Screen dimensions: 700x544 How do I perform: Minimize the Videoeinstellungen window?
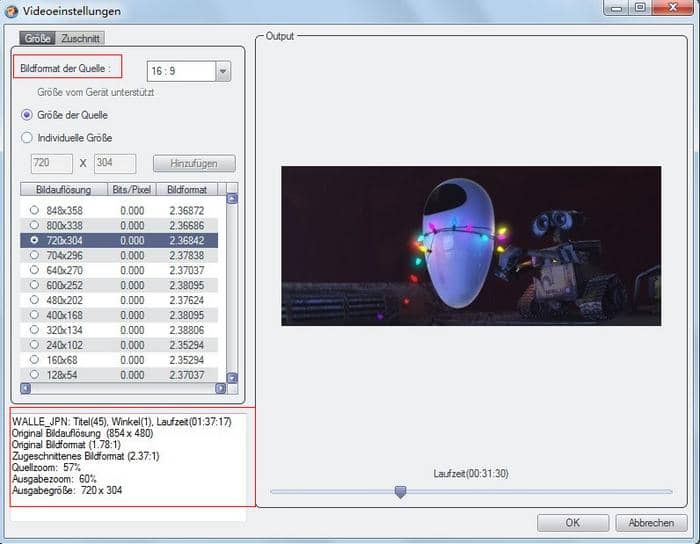617,8
